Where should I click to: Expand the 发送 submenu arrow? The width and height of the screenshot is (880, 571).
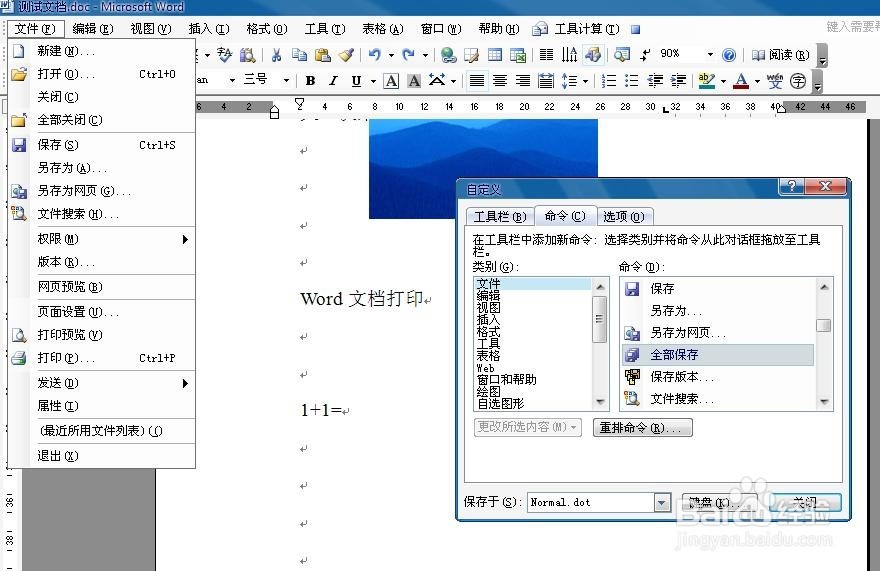[185, 383]
